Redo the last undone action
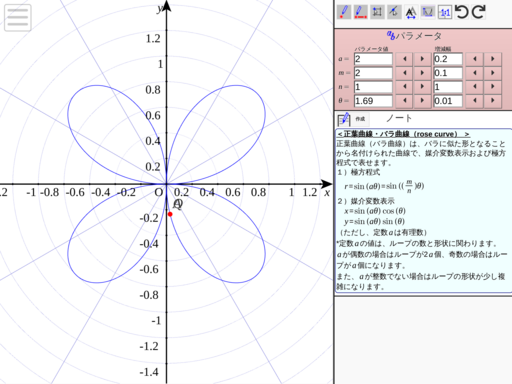Image resolution: width=512 pixels, height=384 pixels. pyautogui.click(x=479, y=12)
